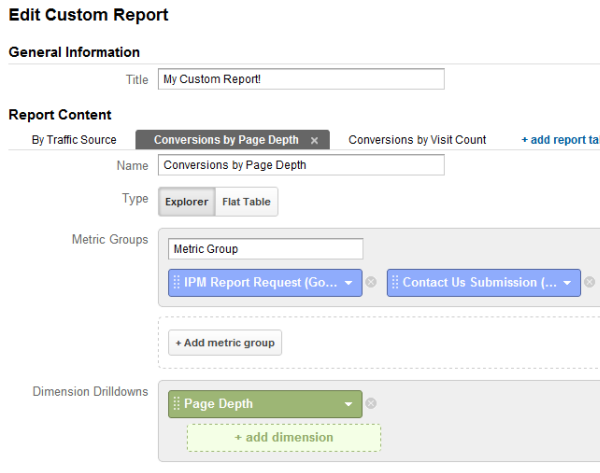Select the Explorer report type
The image size is (600, 473).
coord(186,202)
